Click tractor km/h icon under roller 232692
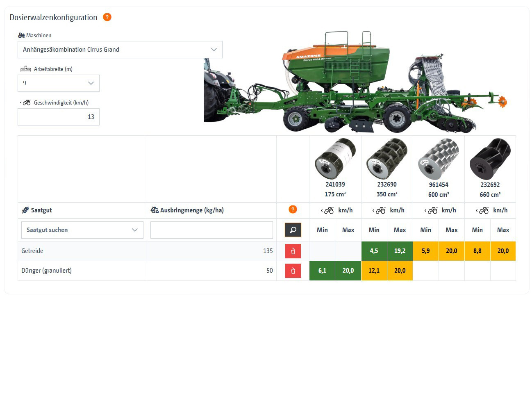The width and height of the screenshot is (532, 410). [x=482, y=210]
